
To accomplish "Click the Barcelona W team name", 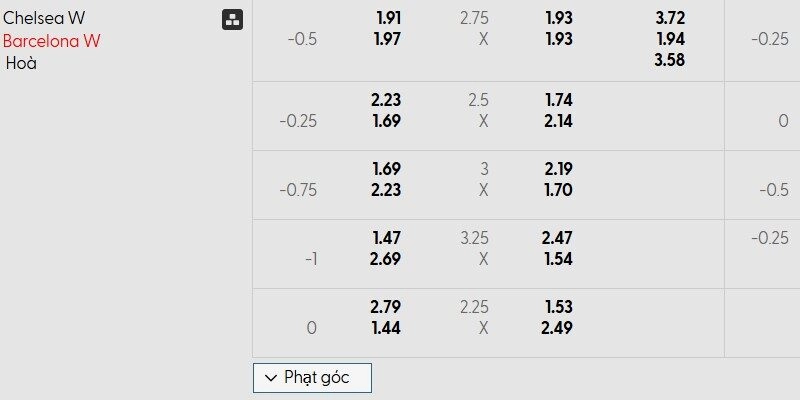I will (x=52, y=41).
